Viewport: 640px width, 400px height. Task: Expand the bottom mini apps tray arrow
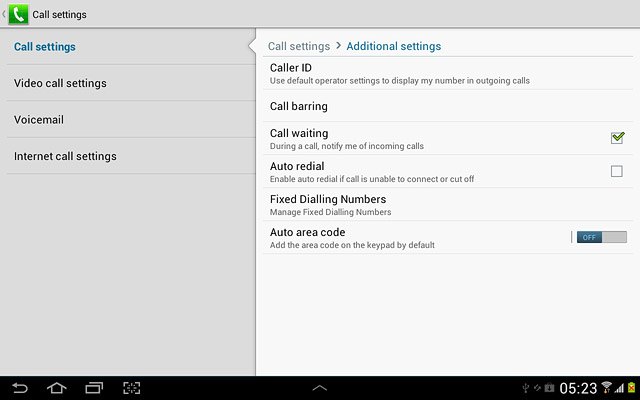coord(320,388)
